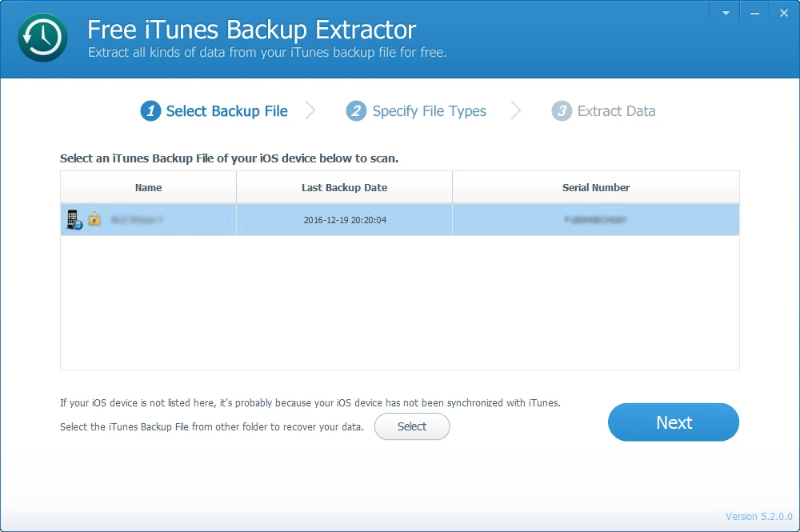
Task: Minimize the Free iTunes Backup Extractor window
Action: 754,12
